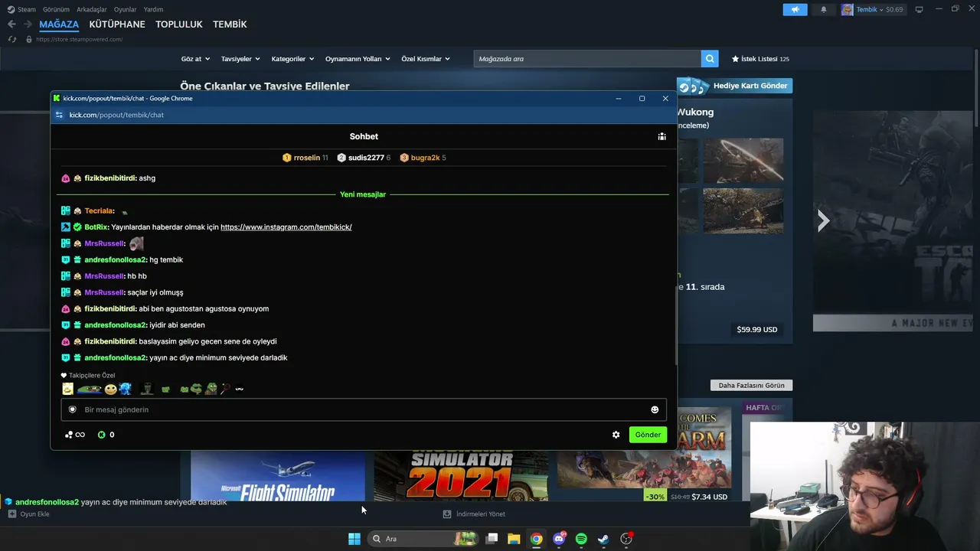Open Oynamanın Yolları dropdown
The image size is (980, 551).
tap(358, 59)
